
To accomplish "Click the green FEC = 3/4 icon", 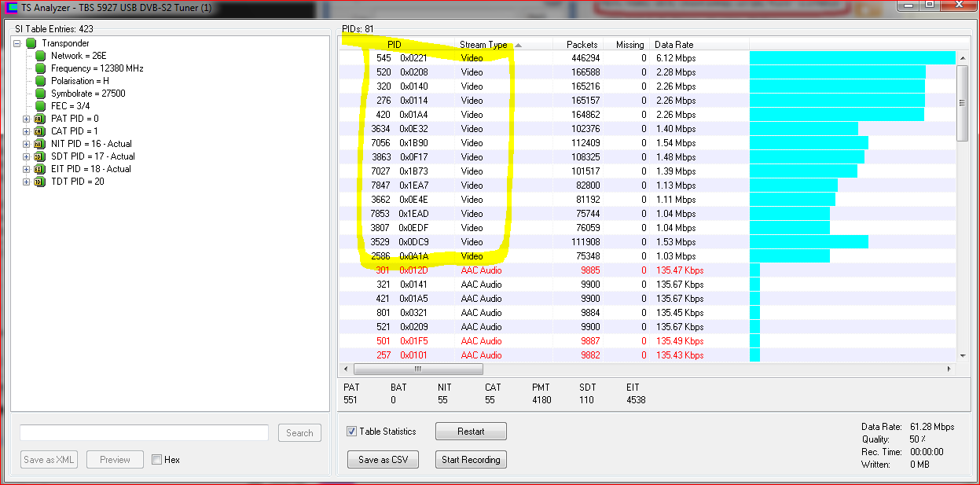I will tap(41, 106).
